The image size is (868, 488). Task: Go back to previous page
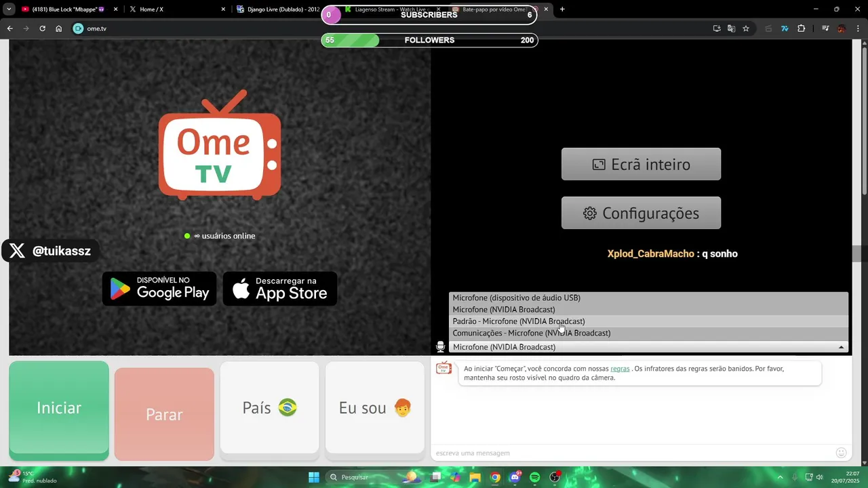pyautogui.click(x=9, y=28)
